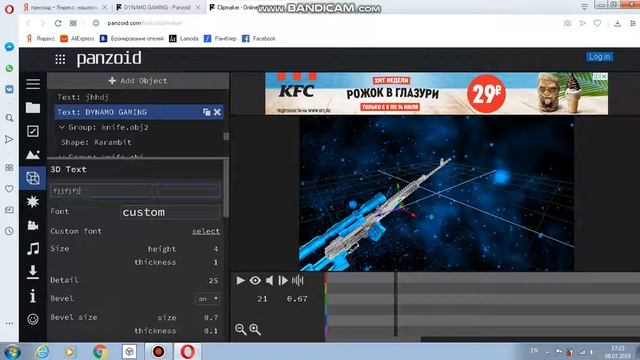
Task: Open the checkbox settings panel icon
Action: point(33,131)
